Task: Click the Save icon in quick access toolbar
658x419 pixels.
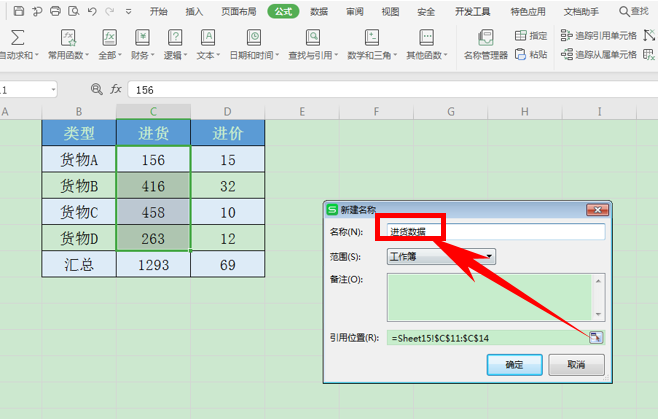Action: coord(18,11)
